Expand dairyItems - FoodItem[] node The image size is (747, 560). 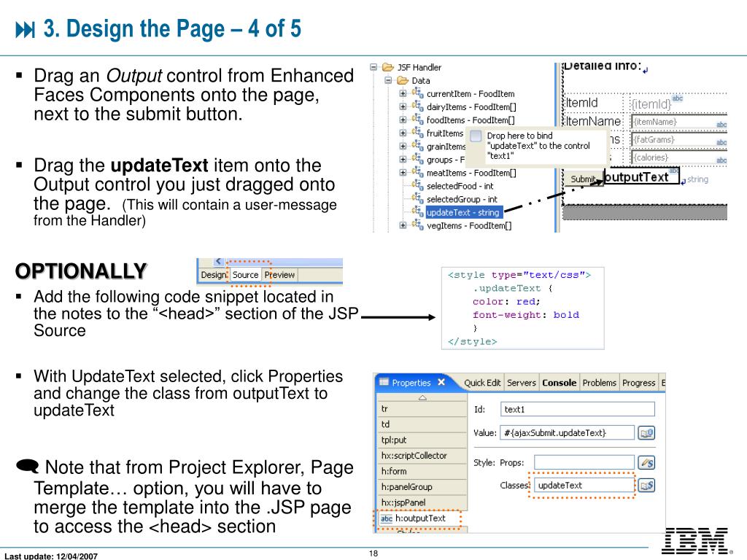(403, 106)
